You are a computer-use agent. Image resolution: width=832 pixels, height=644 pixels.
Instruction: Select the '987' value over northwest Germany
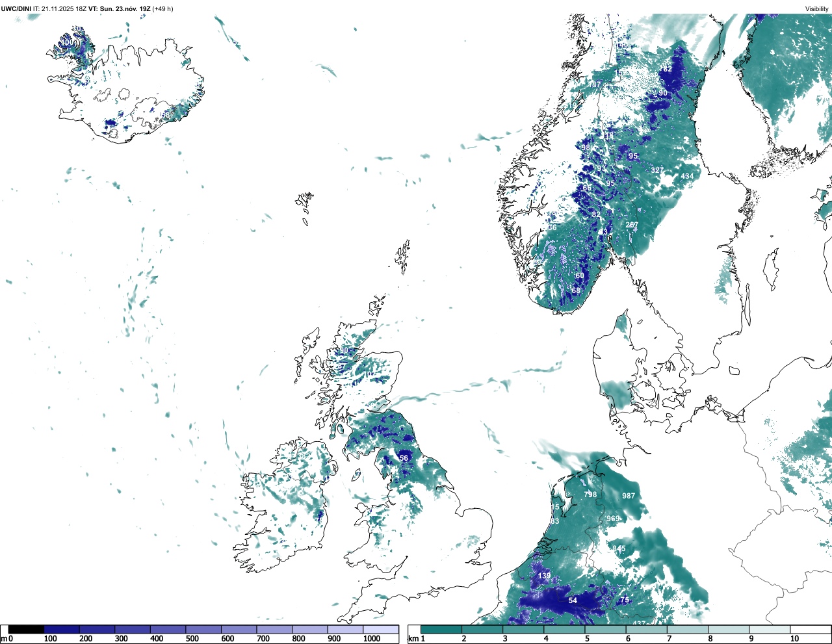coord(629,496)
